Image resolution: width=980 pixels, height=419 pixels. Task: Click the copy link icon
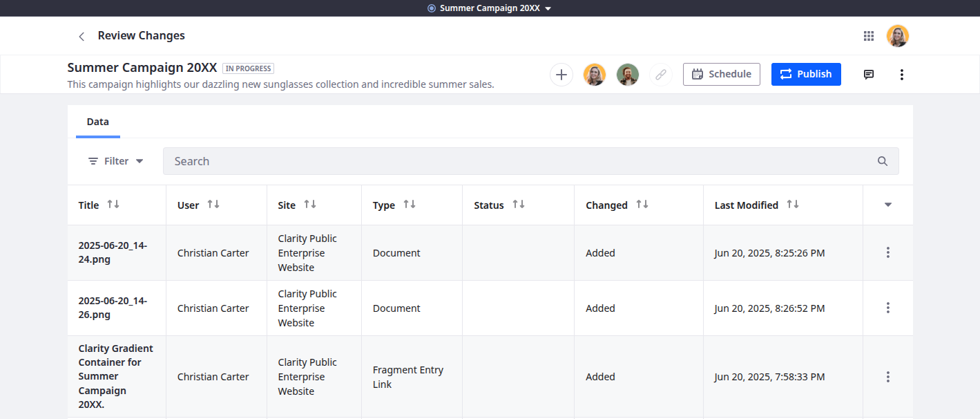coord(661,75)
